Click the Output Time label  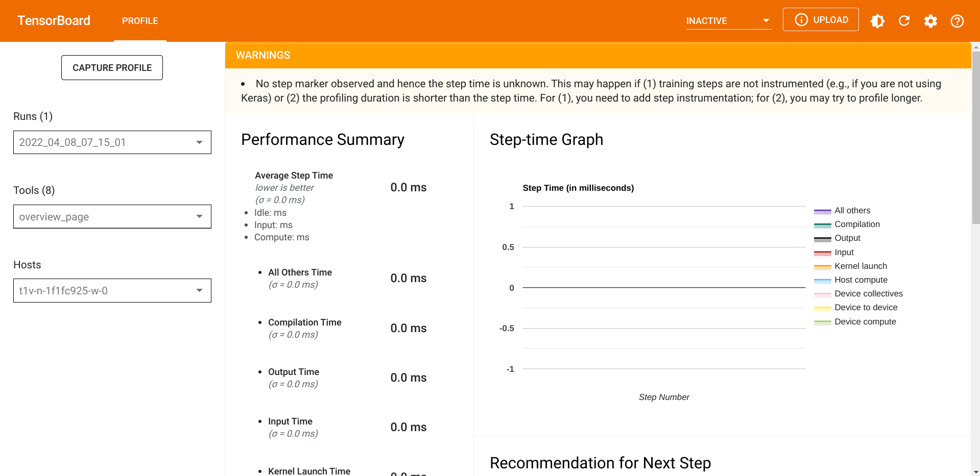tap(294, 372)
